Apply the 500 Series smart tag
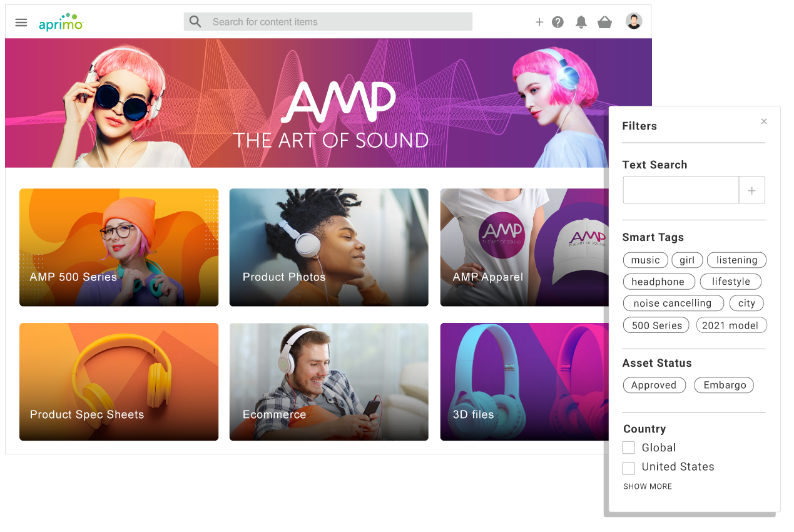This screenshot has width=794, height=532. pos(656,325)
